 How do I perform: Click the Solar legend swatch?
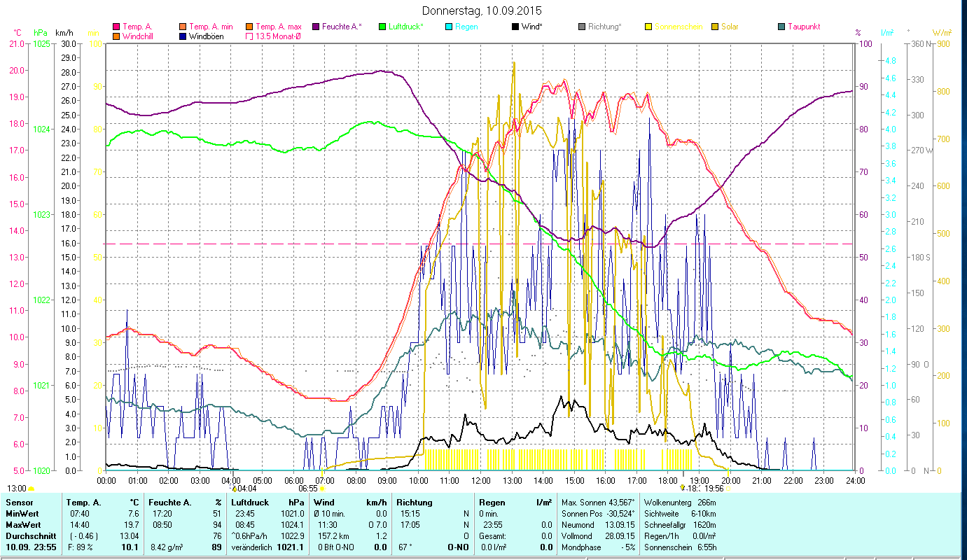715,27
